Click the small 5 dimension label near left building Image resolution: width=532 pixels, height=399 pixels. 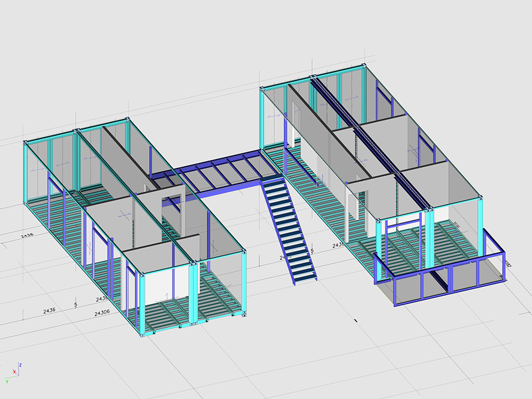click(75, 304)
